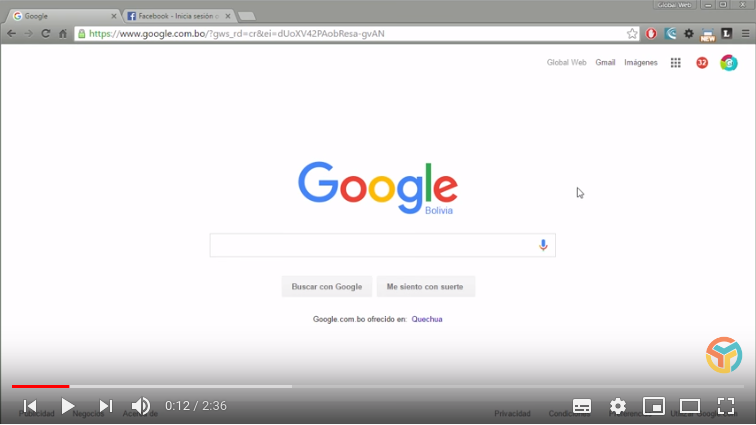Toggle theater mode
756x425 pixels.
(x=690, y=406)
